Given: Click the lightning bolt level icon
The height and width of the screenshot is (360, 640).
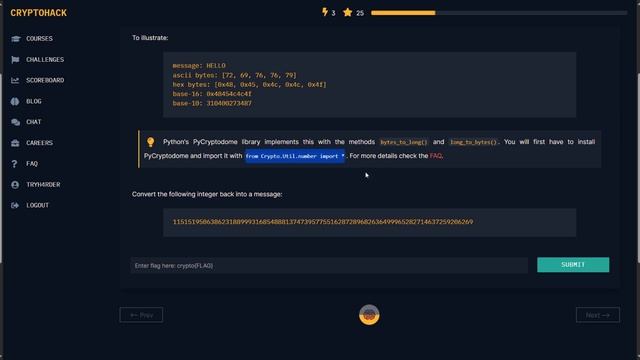Looking at the screenshot, I should point(325,12).
